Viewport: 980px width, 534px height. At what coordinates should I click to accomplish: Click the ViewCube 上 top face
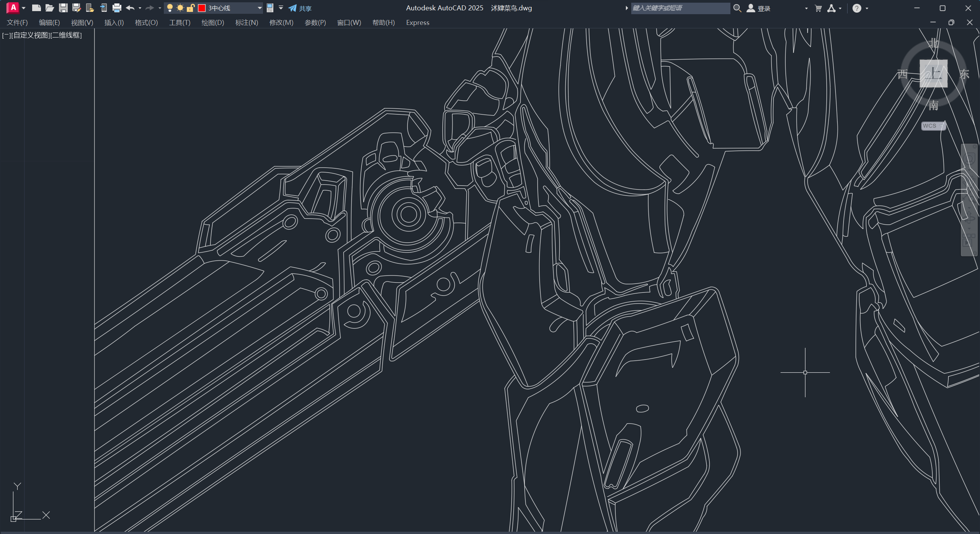934,73
